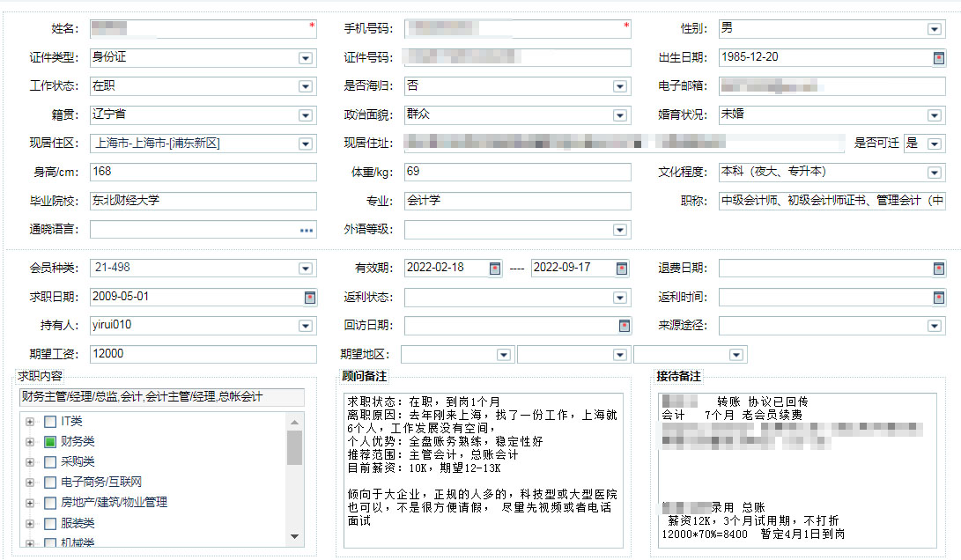961x560 pixels.
Task: Select the 采购类 tree label
Action: coord(78,462)
